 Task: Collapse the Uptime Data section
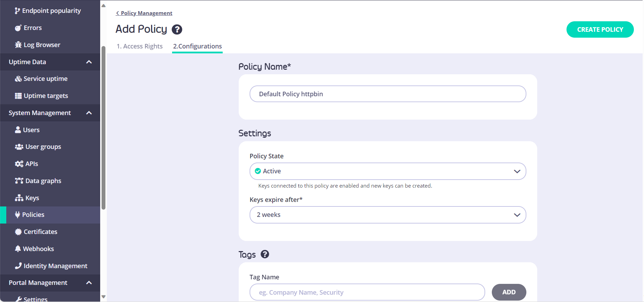(x=89, y=62)
